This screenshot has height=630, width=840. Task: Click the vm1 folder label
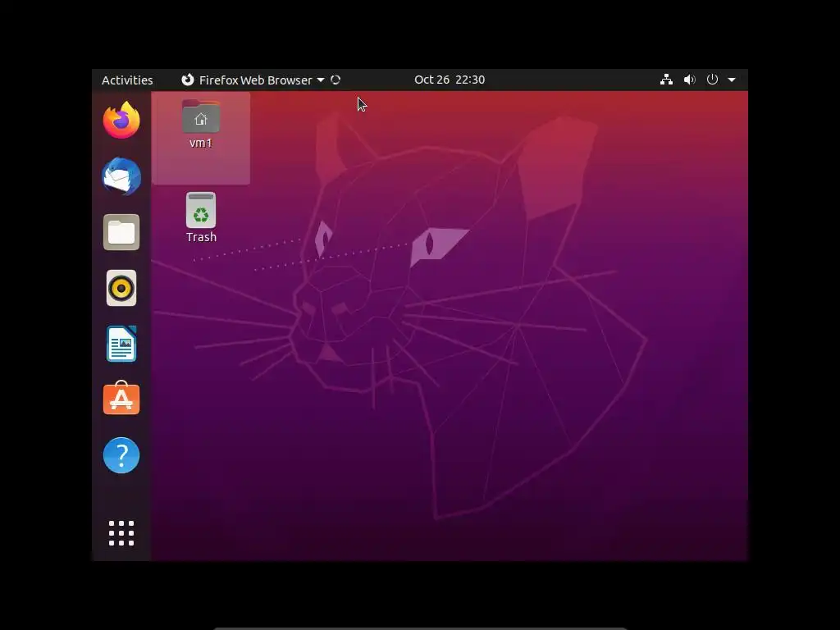pyautogui.click(x=201, y=143)
